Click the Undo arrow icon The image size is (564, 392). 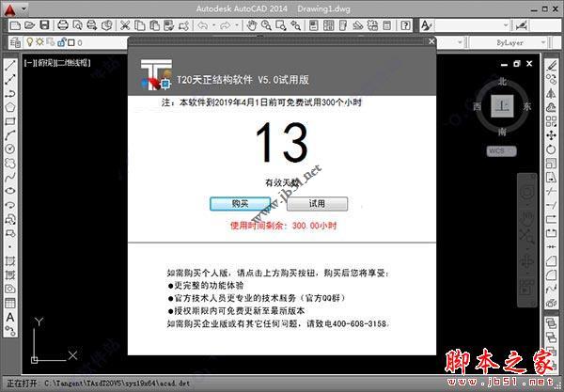(203, 25)
